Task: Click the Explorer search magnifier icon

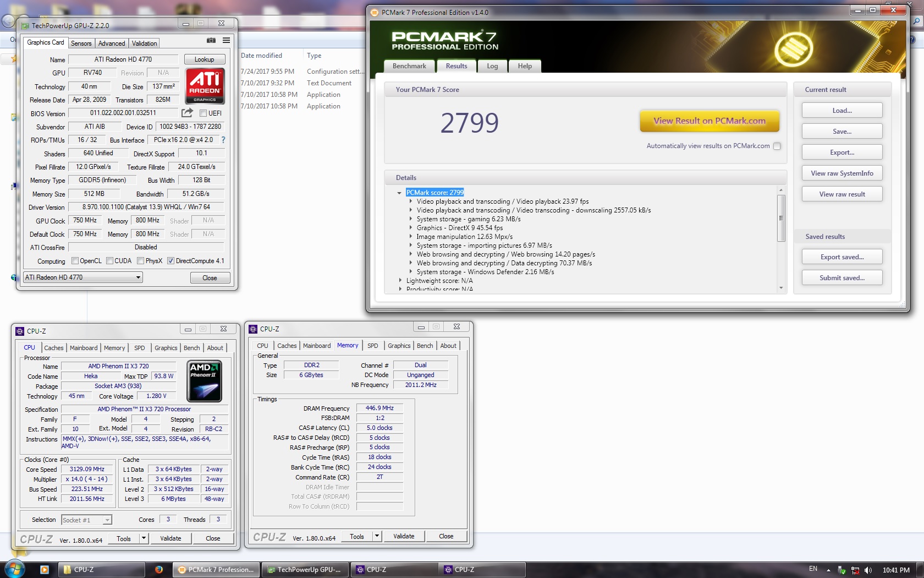Action: (917, 21)
